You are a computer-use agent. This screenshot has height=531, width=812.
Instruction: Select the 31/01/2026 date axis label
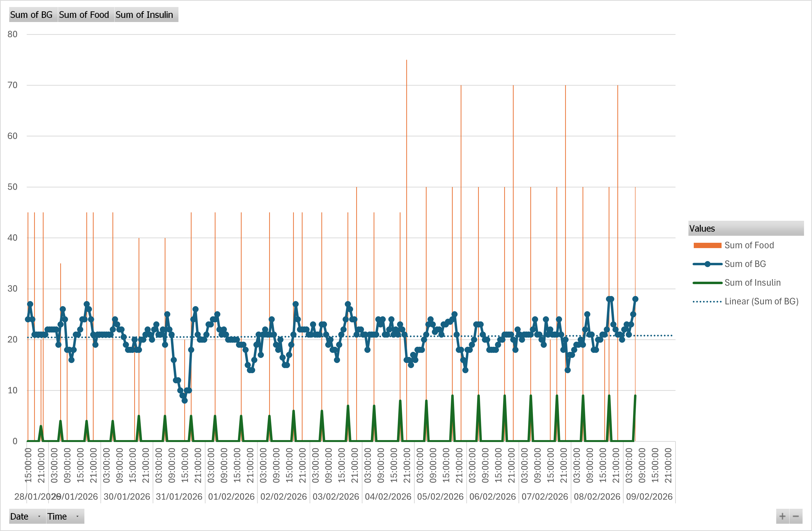[179, 496]
